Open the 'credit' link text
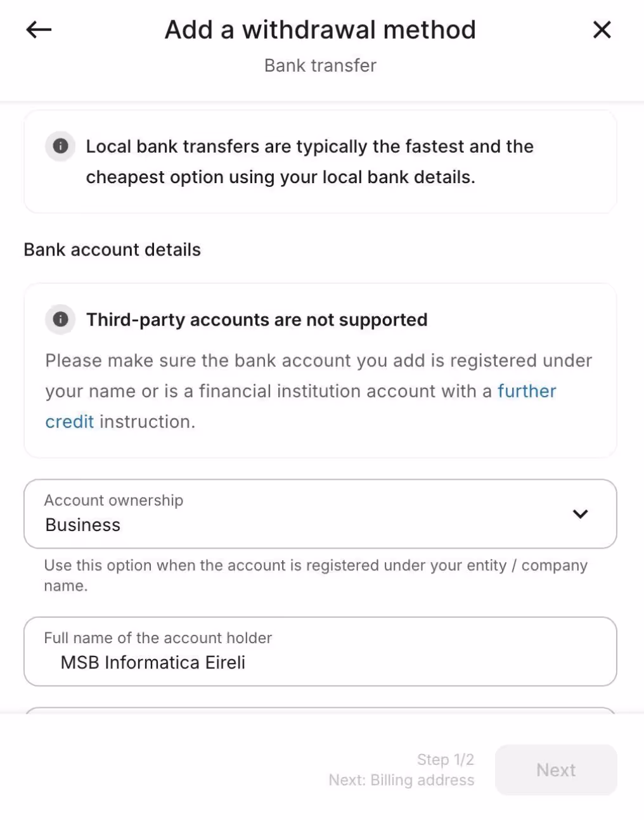 tap(70, 421)
